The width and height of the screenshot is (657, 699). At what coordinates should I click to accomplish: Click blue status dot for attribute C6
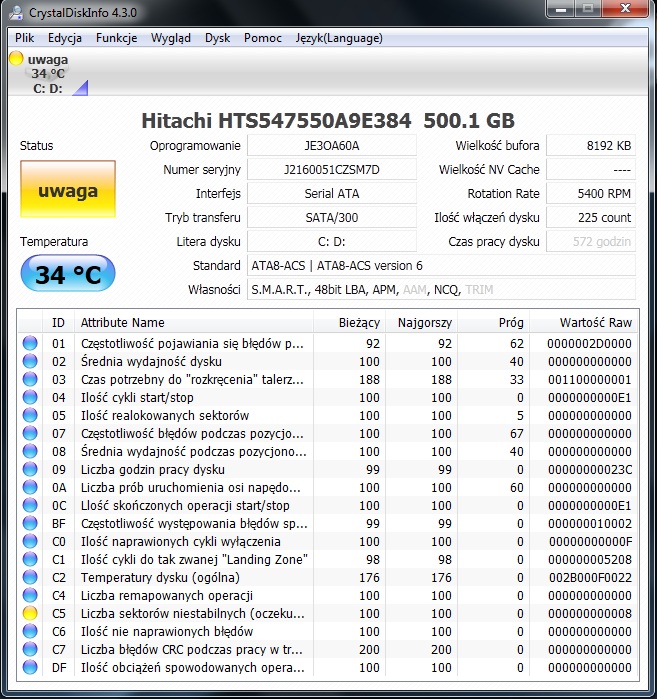(30, 631)
